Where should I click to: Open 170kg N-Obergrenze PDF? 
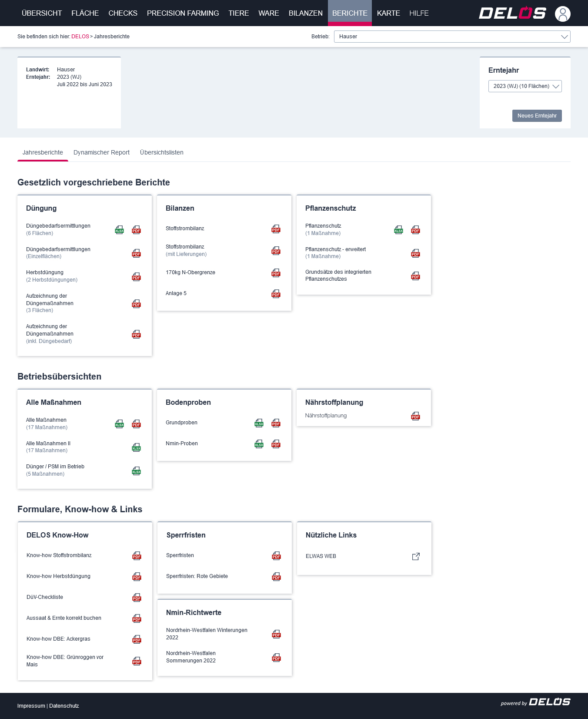tap(276, 273)
